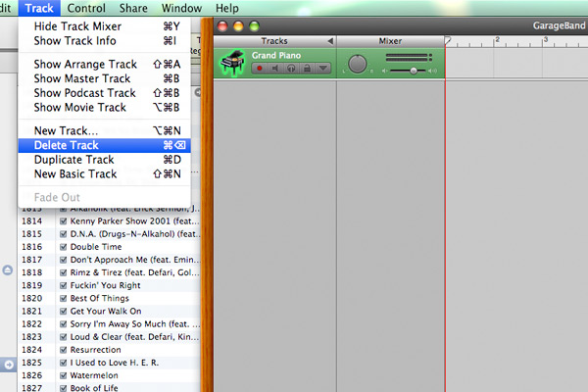
Task: Click the iTunes eject icon in sidebar
Action: [8, 270]
